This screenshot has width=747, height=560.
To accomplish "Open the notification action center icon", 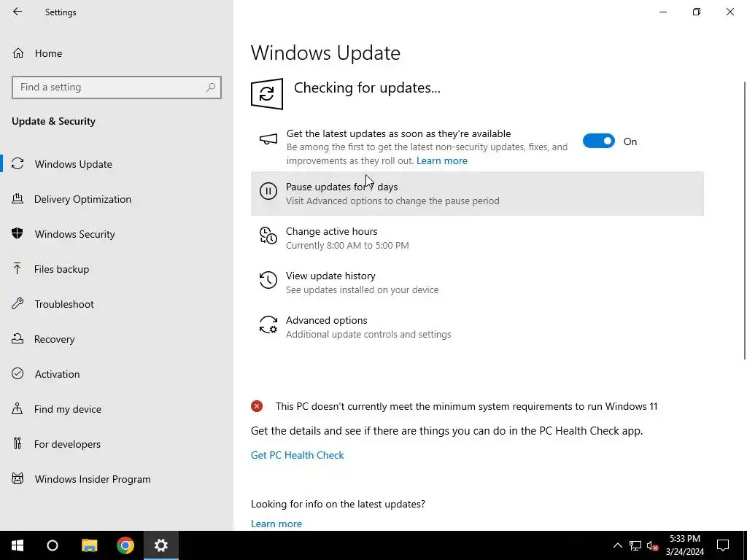I will [x=723, y=545].
